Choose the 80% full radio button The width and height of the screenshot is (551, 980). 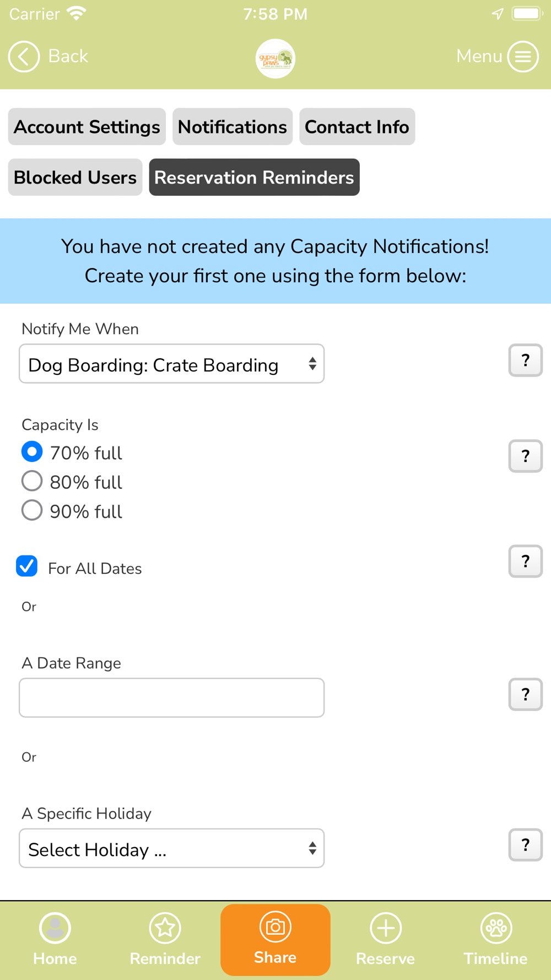click(x=32, y=481)
